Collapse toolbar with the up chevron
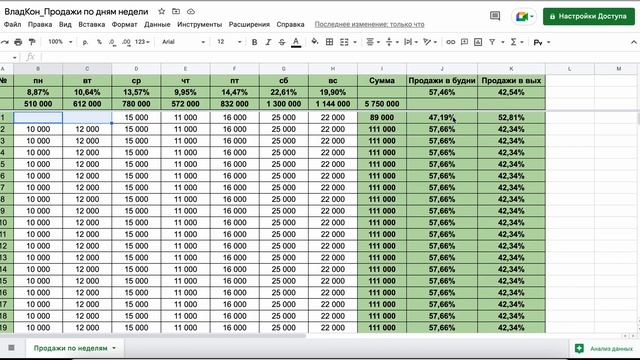640x360 pixels. (x=633, y=42)
